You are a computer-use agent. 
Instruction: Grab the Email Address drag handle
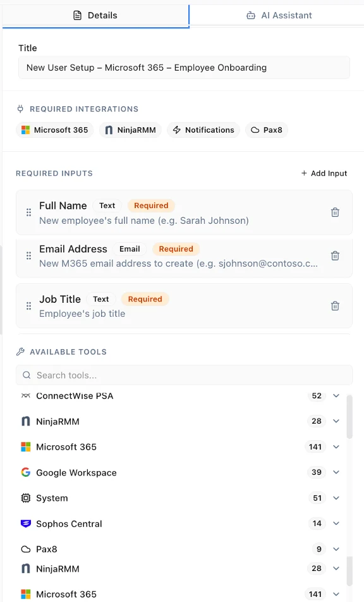tap(29, 255)
